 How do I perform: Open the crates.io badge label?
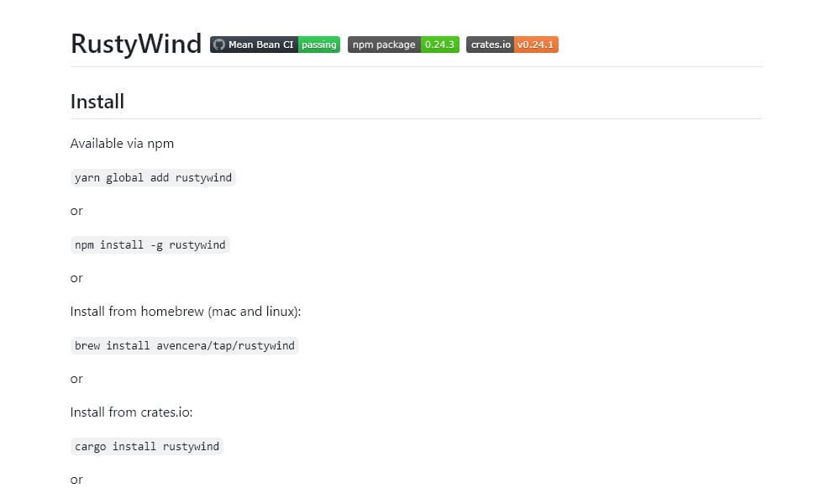point(491,45)
